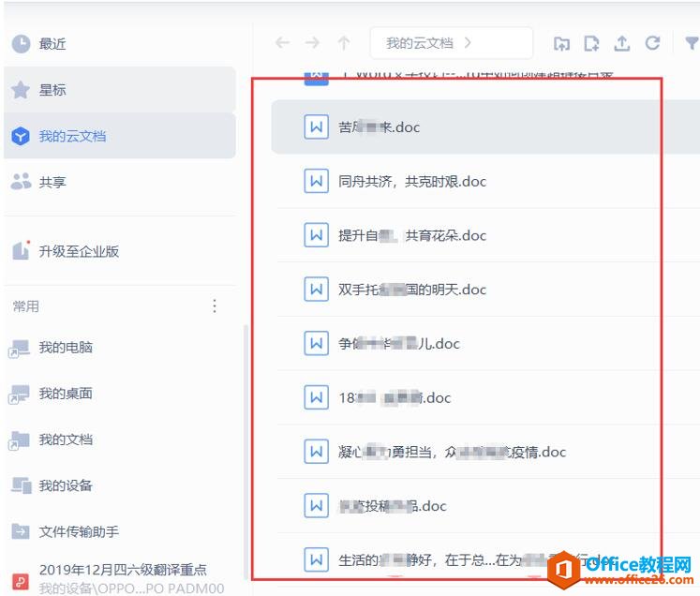Open the 星标 starred items
Image resolution: width=700 pixels, height=596 pixels.
(x=120, y=90)
